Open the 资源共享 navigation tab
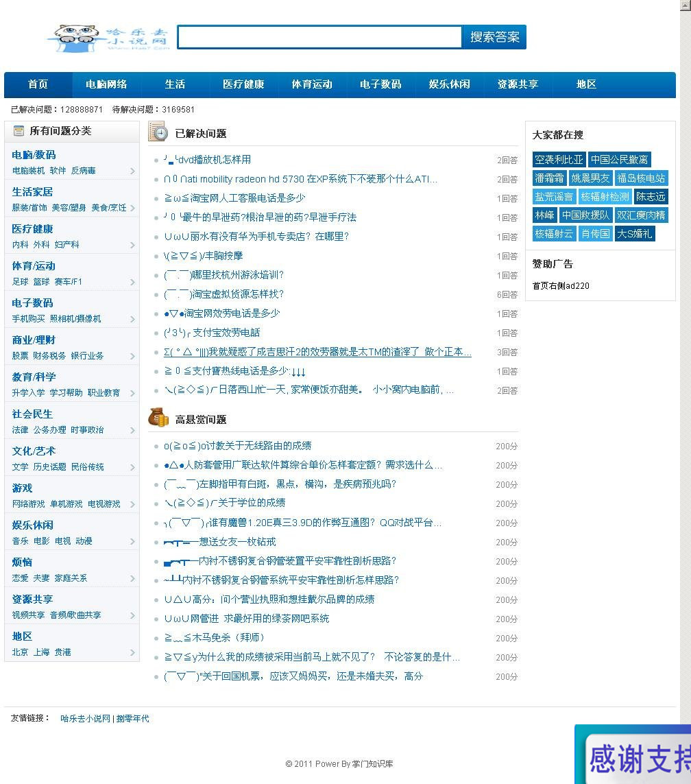Screen dimensions: 691x784 coord(518,84)
